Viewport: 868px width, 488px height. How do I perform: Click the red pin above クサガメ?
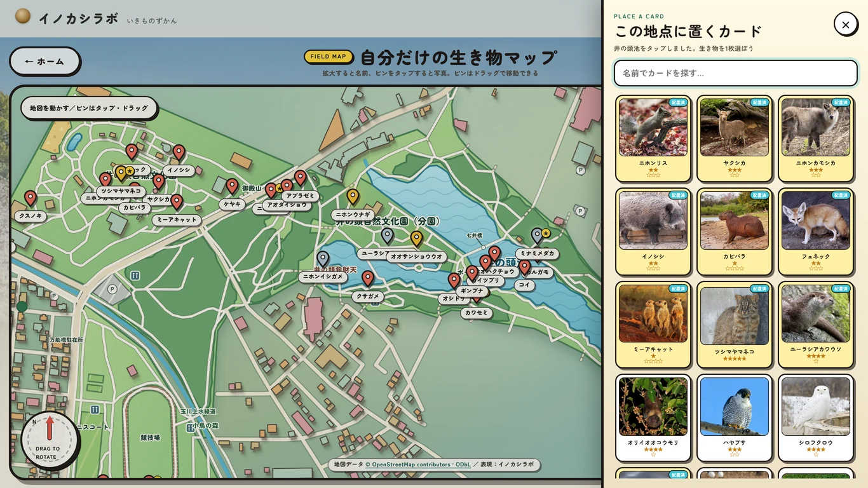[x=367, y=279]
